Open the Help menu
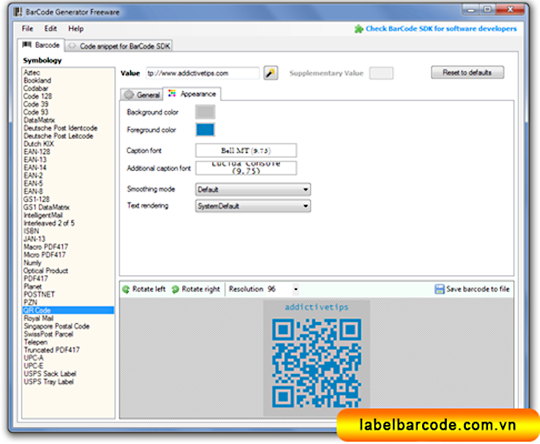540x444 pixels. pos(76,29)
